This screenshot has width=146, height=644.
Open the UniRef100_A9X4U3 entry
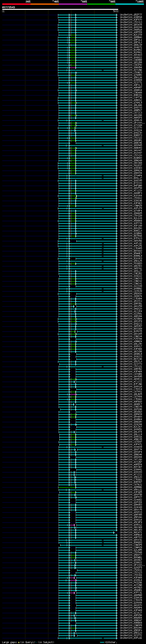(131, 55)
